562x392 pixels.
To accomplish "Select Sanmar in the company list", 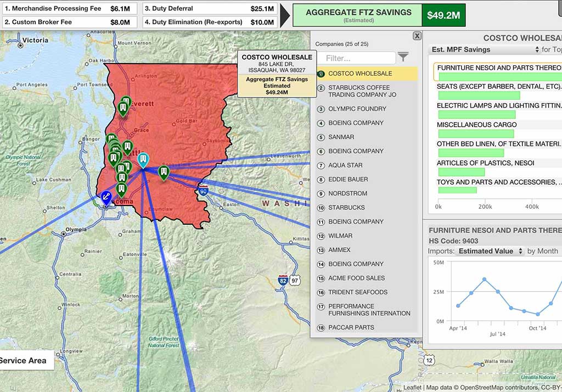I will [367, 137].
